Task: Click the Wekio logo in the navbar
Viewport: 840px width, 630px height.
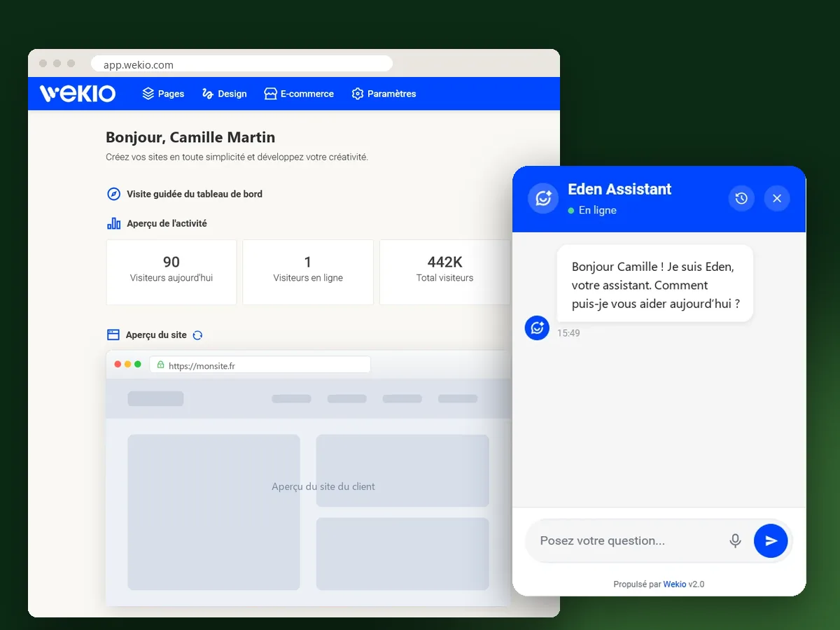Action: [78, 94]
